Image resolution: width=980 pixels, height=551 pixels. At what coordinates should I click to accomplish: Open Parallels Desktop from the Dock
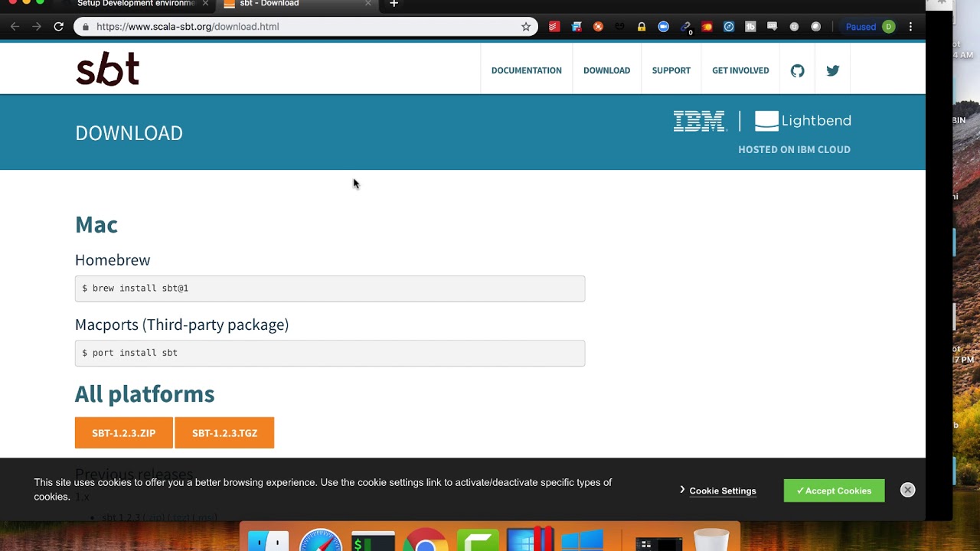pos(531,540)
